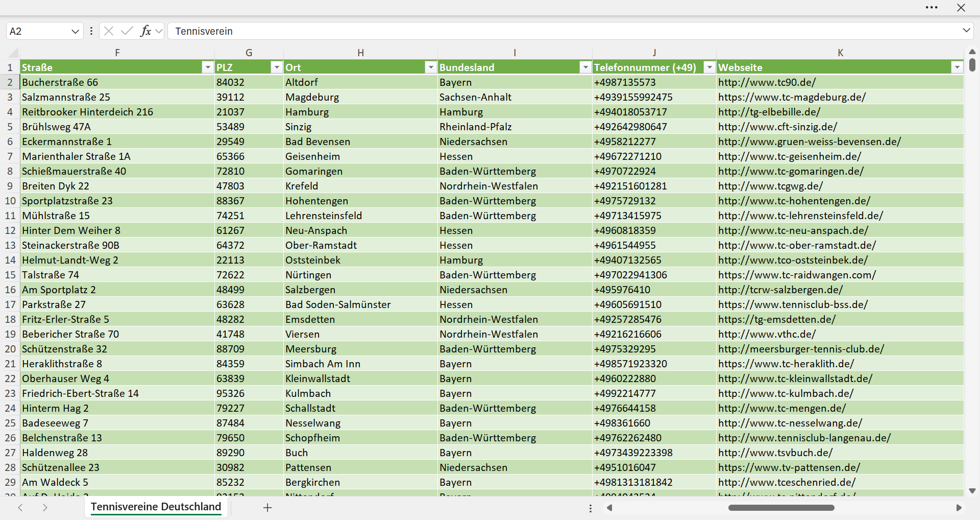
Task: Select Ort cell Bad Soden-Salmünster
Action: point(360,304)
